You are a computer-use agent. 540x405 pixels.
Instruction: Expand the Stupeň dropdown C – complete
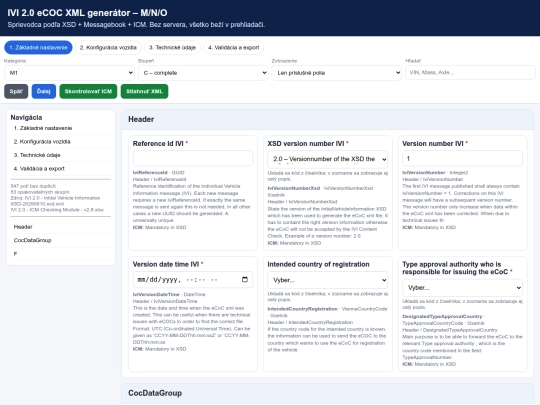click(x=203, y=73)
